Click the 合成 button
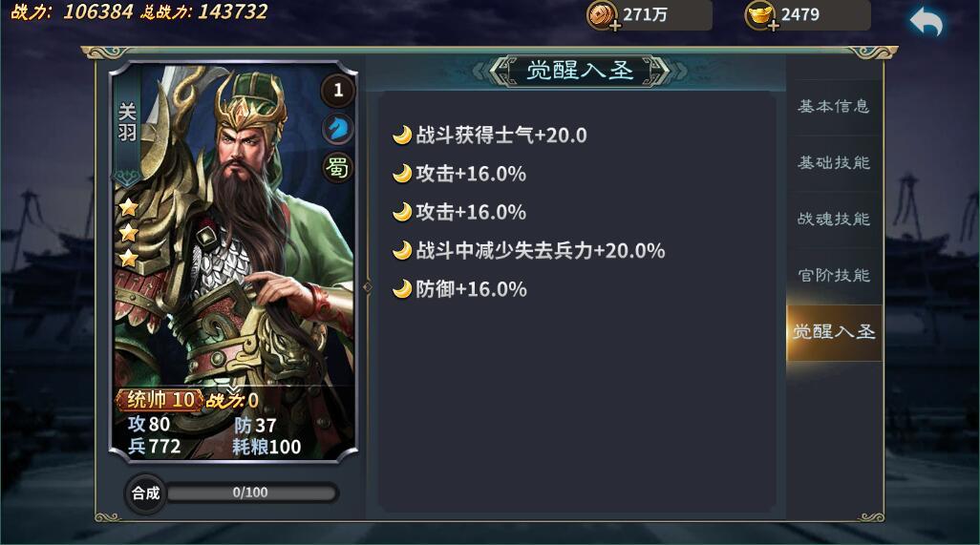Image resolution: width=980 pixels, height=545 pixels. tap(145, 493)
